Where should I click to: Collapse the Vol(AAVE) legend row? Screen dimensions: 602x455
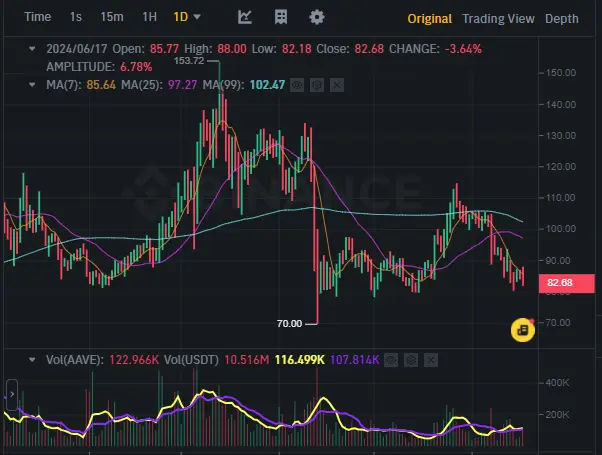click(32, 360)
